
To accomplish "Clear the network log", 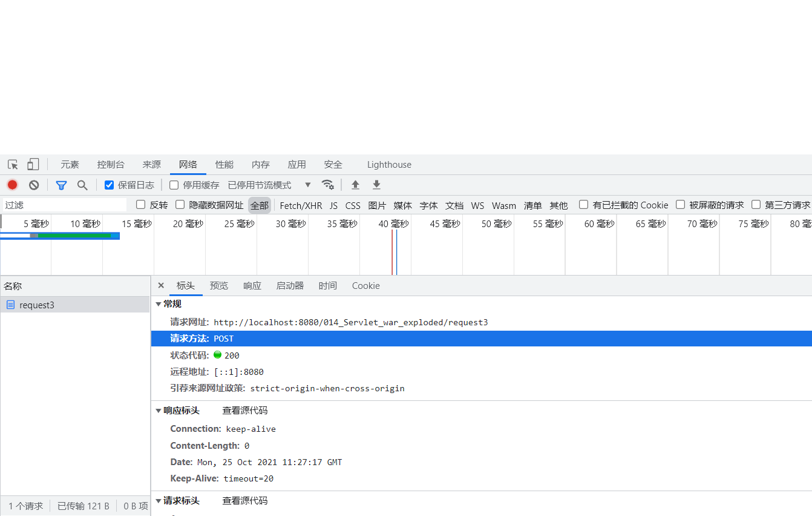I will [34, 185].
